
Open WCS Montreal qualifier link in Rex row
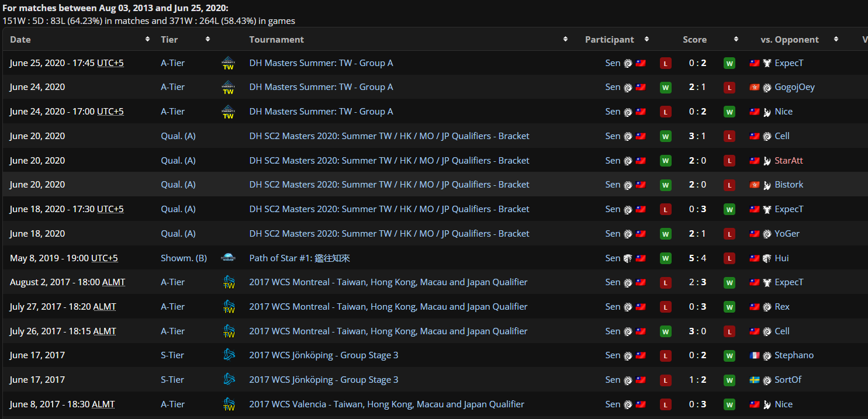pos(388,307)
